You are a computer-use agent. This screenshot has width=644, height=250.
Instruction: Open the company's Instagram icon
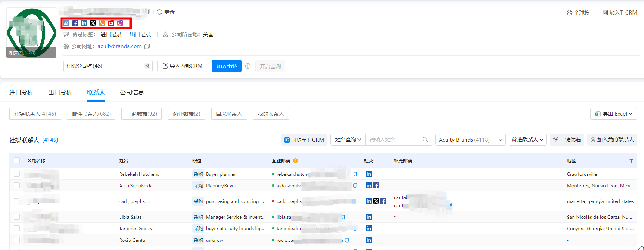point(120,23)
